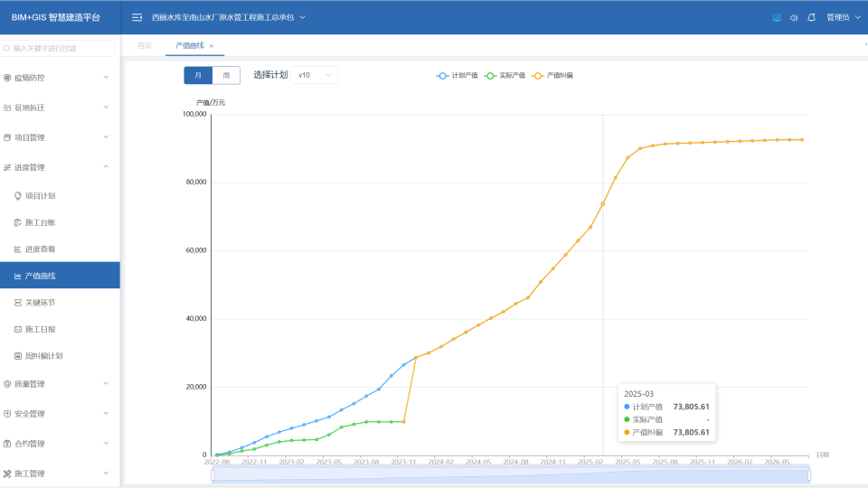Open the monitor screen icon in header
Image resolution: width=868 pixels, height=488 pixels.
point(777,17)
